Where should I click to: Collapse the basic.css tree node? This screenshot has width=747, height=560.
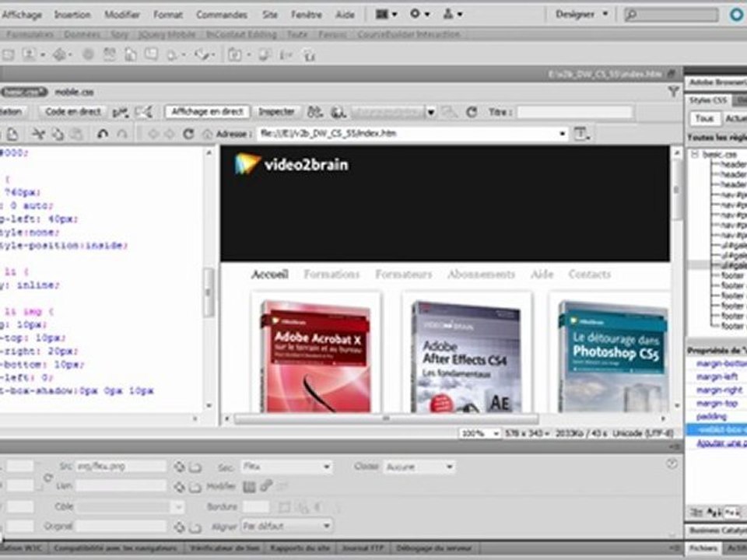(695, 154)
